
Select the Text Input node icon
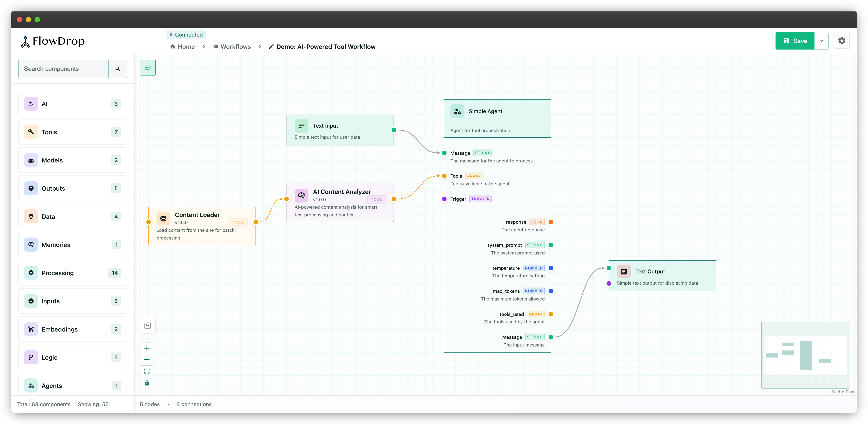[301, 126]
